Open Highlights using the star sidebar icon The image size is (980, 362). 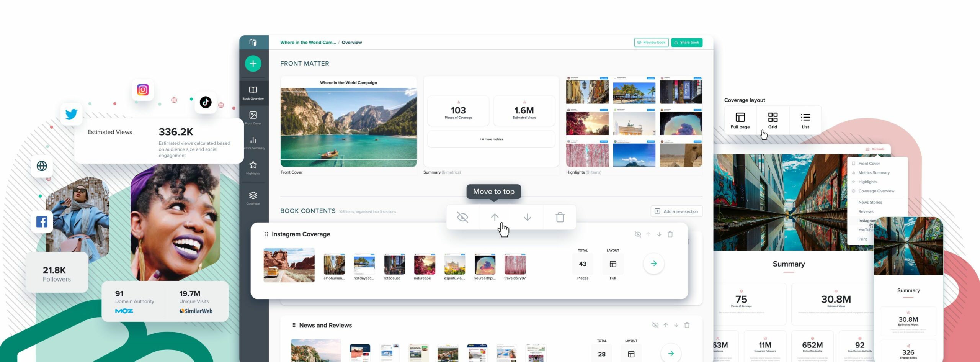click(x=253, y=165)
